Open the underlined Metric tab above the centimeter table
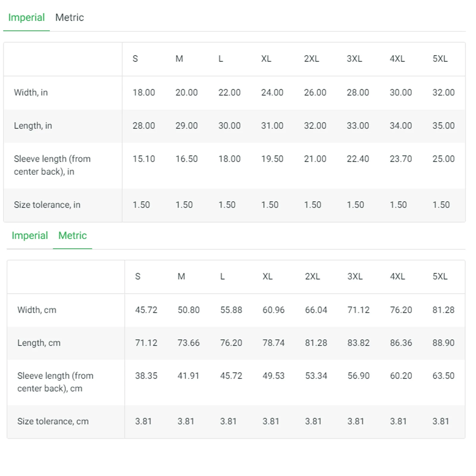 pyautogui.click(x=73, y=235)
